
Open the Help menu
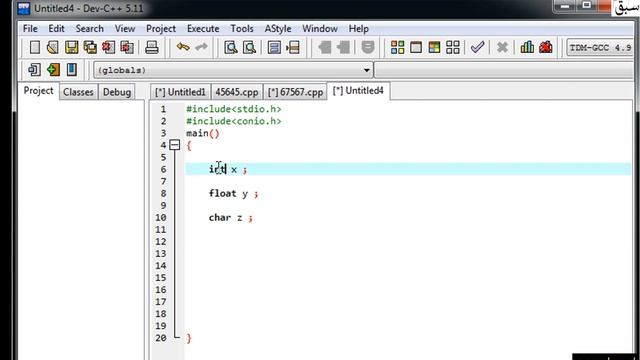tap(358, 29)
